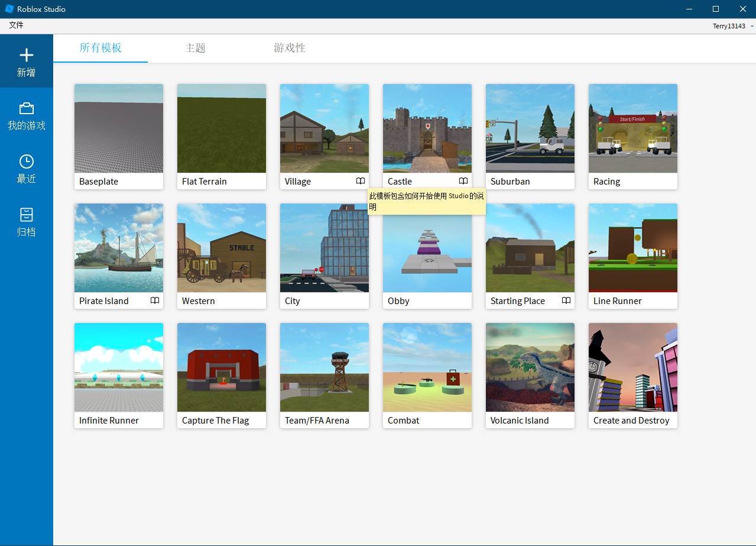Select the Pirate Island template thumbnail
The width and height of the screenshot is (756, 546).
pyautogui.click(x=119, y=248)
